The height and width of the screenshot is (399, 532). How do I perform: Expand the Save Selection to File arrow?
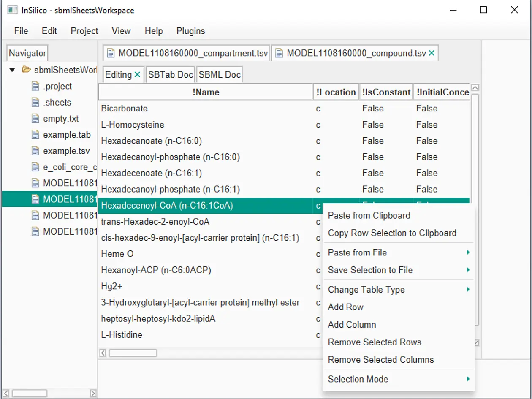click(468, 270)
